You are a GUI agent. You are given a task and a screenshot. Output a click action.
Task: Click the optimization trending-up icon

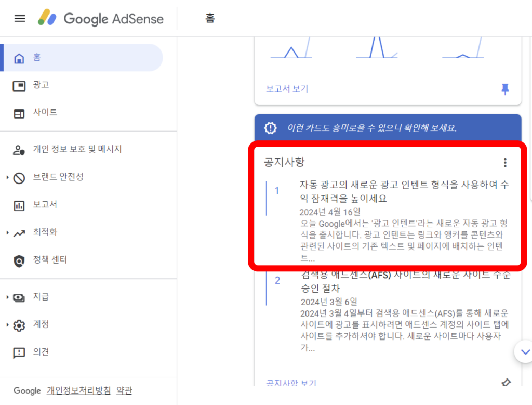click(19, 233)
